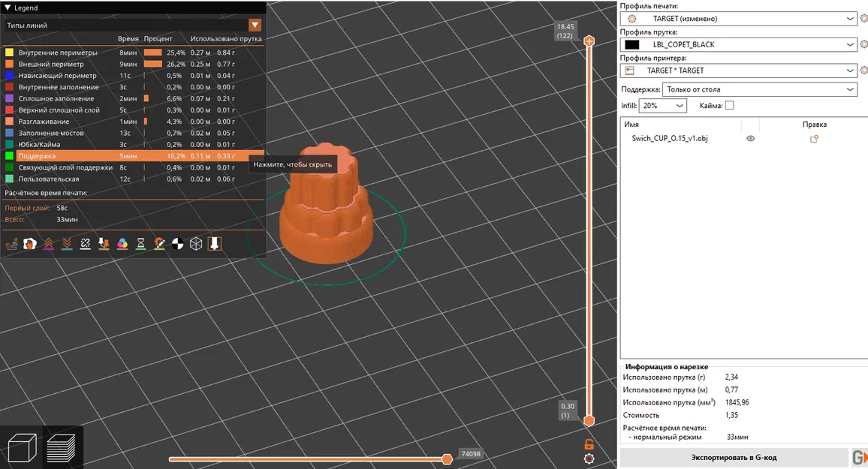Image resolution: width=868 pixels, height=469 pixels.
Task: Click horizontal move slider thumb
Action: [448, 458]
